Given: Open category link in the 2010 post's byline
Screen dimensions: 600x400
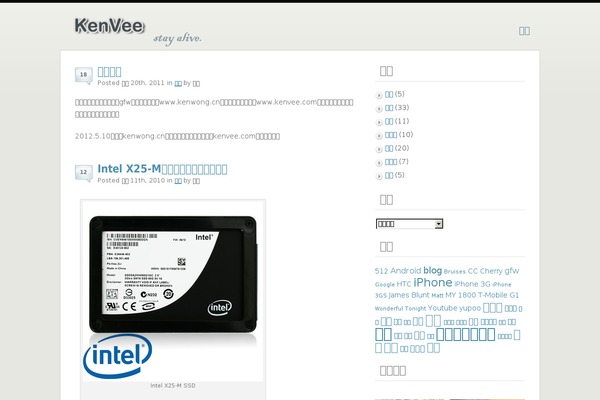Looking at the screenshot, I should tap(178, 181).
